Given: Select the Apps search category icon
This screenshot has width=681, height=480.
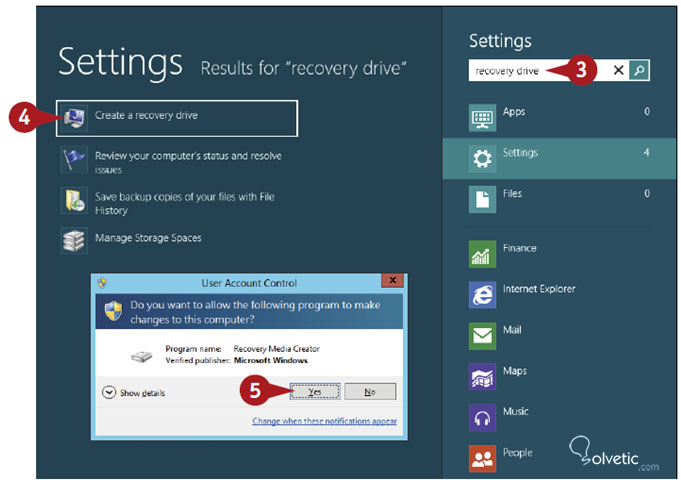Looking at the screenshot, I should click(483, 118).
